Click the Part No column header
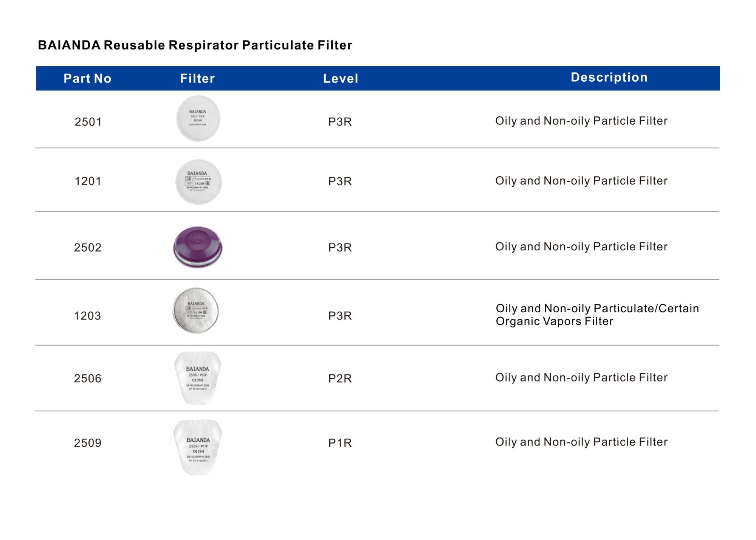Image resolution: width=756 pixels, height=540 pixels. 88,78
